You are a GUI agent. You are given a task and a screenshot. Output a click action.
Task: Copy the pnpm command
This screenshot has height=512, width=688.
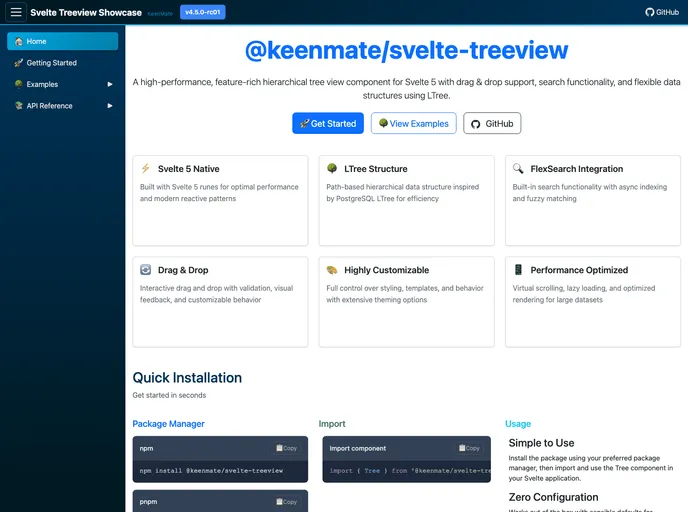287,501
